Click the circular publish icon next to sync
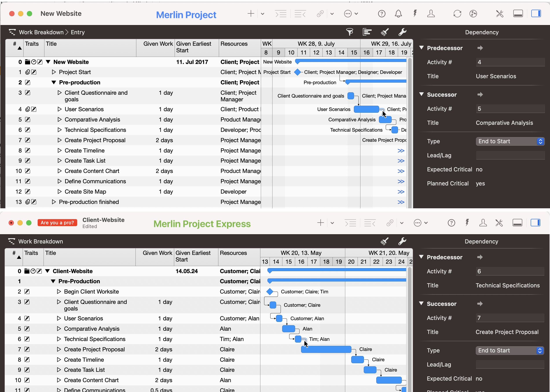 click(473, 14)
